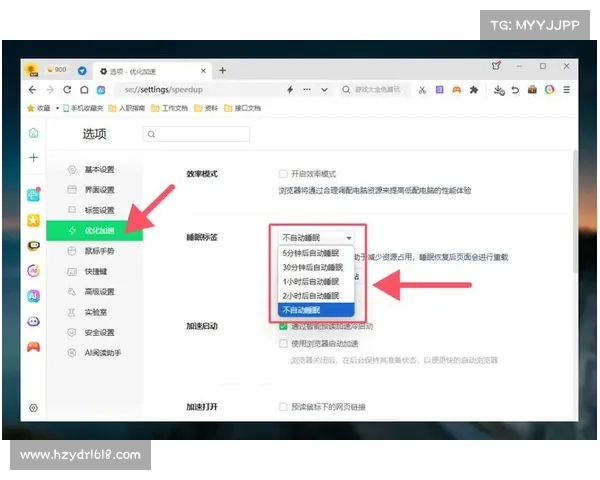Open the red game controller sidebar icon
Viewport: 600px width, 480px height.
coord(33,347)
